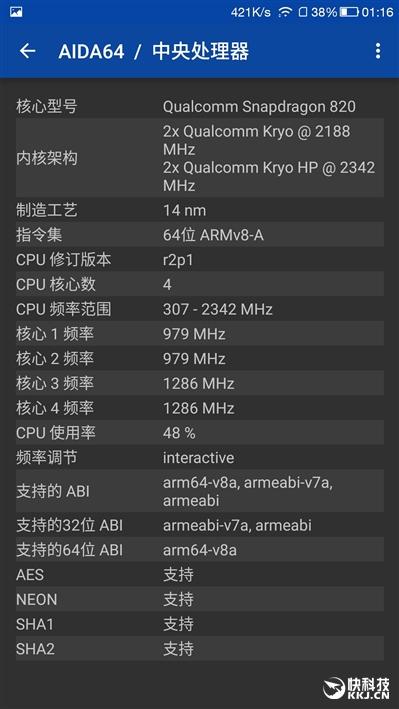Select the CPU 修订版本 r2p1 row
399x709 pixels.
pyautogui.click(x=200, y=260)
